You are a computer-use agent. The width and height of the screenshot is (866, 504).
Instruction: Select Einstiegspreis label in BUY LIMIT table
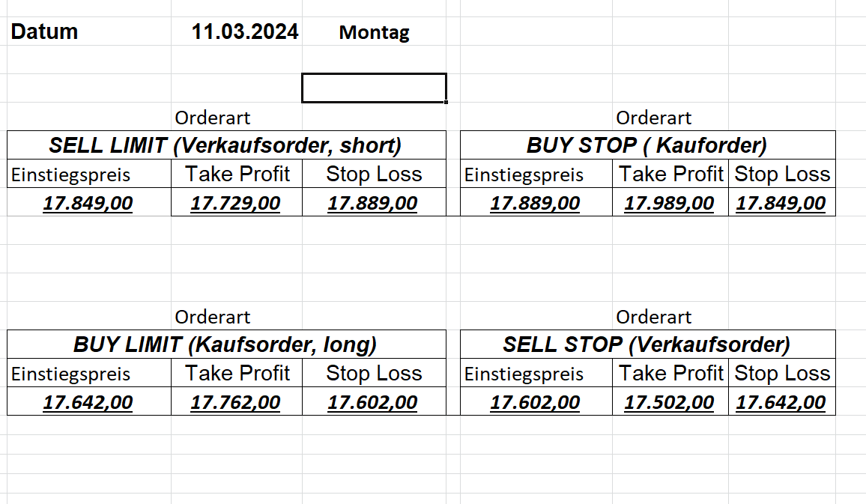pos(71,374)
